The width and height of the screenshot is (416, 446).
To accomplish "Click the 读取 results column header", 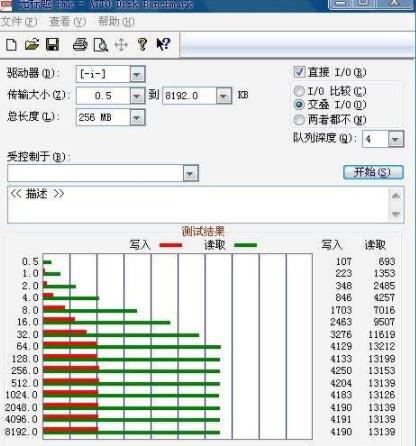I will pos(375,245).
